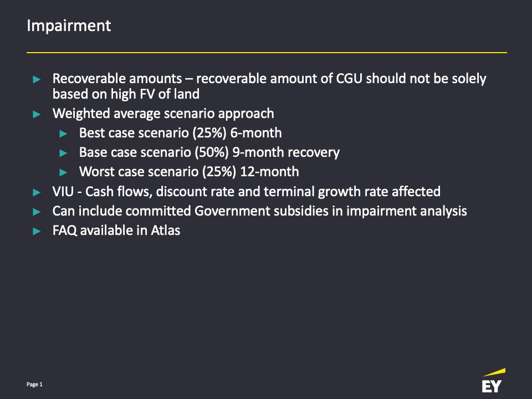This screenshot has width=532, height=399.
Task: Click the "Best case scenario (25%) 6-month" text
Action: click(x=180, y=133)
